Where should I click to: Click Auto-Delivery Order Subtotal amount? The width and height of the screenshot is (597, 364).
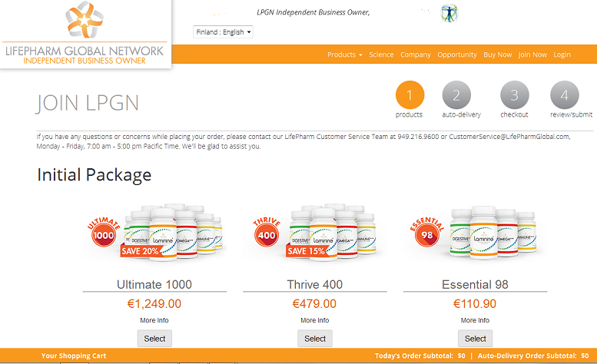(585, 356)
